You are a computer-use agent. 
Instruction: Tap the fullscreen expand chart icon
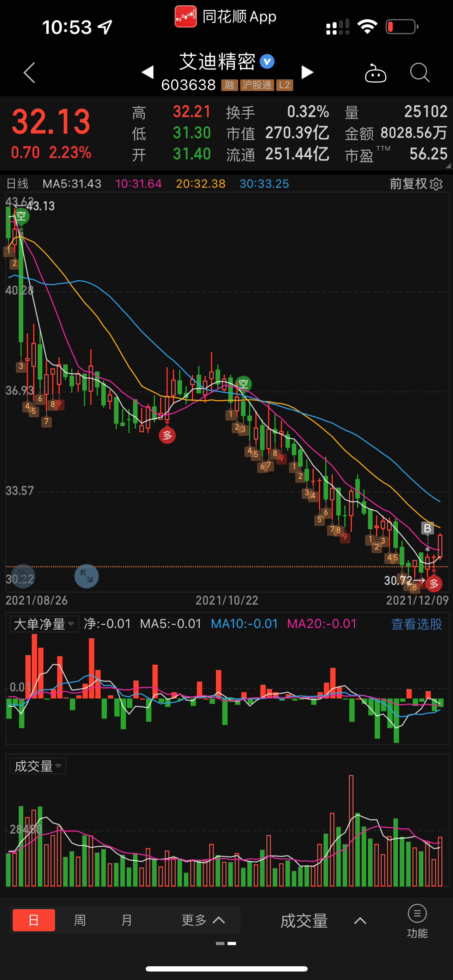[x=86, y=576]
